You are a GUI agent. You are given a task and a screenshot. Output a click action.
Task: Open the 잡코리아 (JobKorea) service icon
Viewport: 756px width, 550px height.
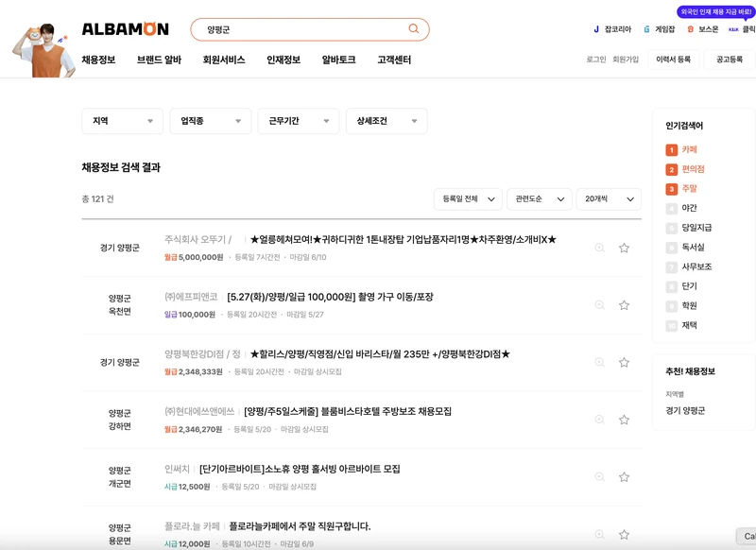click(596, 29)
